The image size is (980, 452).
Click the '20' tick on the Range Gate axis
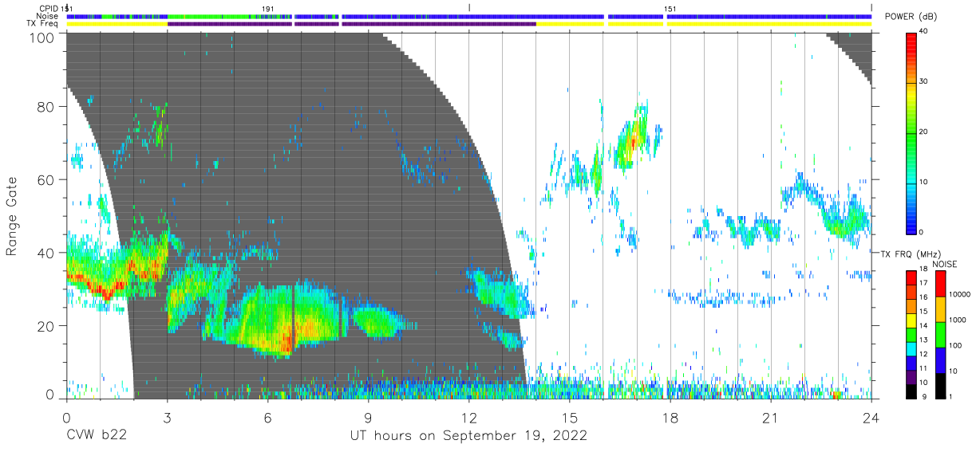click(46, 324)
